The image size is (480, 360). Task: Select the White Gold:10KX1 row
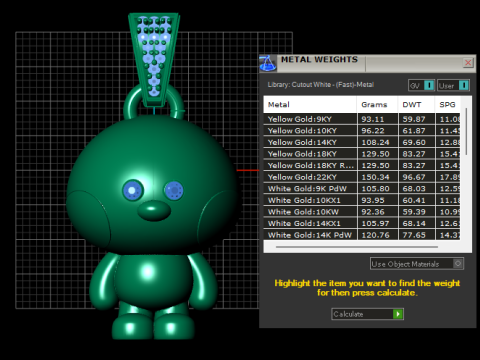click(x=362, y=200)
